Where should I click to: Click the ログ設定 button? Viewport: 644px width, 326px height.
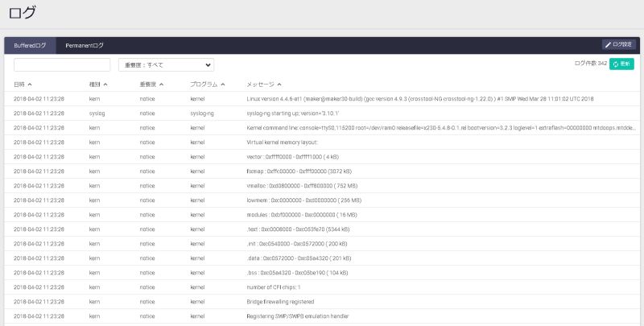point(619,45)
